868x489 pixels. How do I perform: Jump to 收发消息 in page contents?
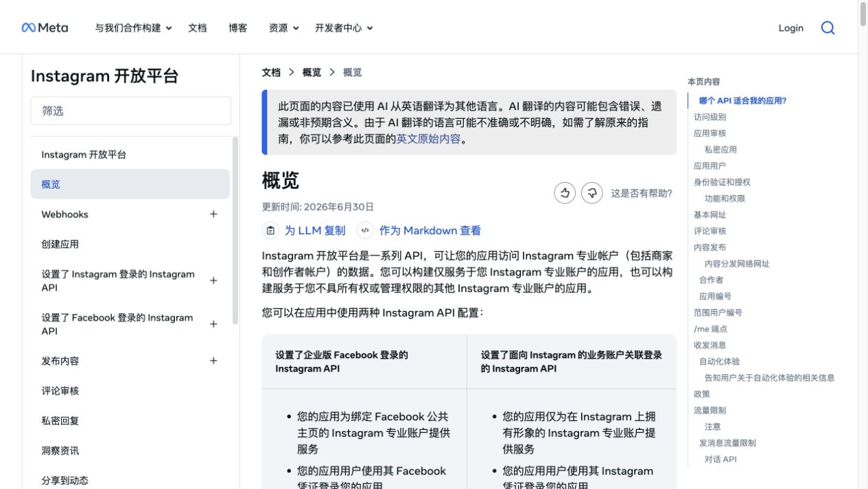[709, 345]
